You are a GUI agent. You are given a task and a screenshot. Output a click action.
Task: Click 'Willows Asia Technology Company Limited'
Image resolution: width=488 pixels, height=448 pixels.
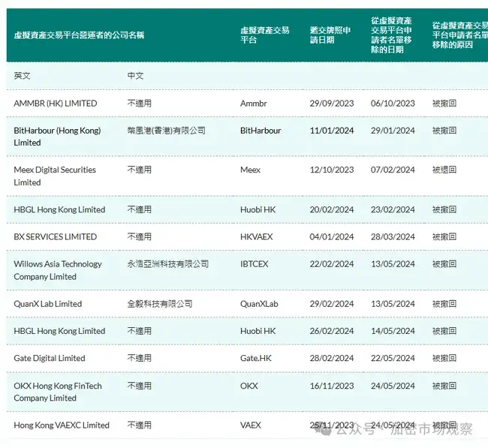58,270
